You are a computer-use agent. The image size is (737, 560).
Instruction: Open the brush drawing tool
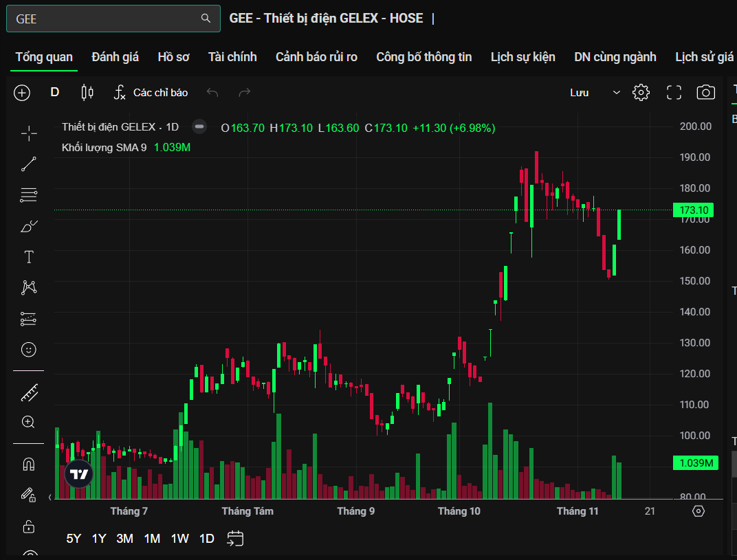coord(29,226)
